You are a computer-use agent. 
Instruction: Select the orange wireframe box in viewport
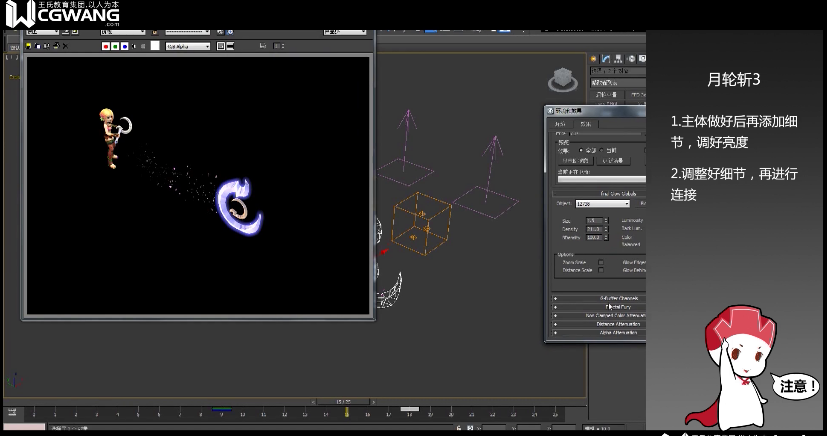pos(422,224)
